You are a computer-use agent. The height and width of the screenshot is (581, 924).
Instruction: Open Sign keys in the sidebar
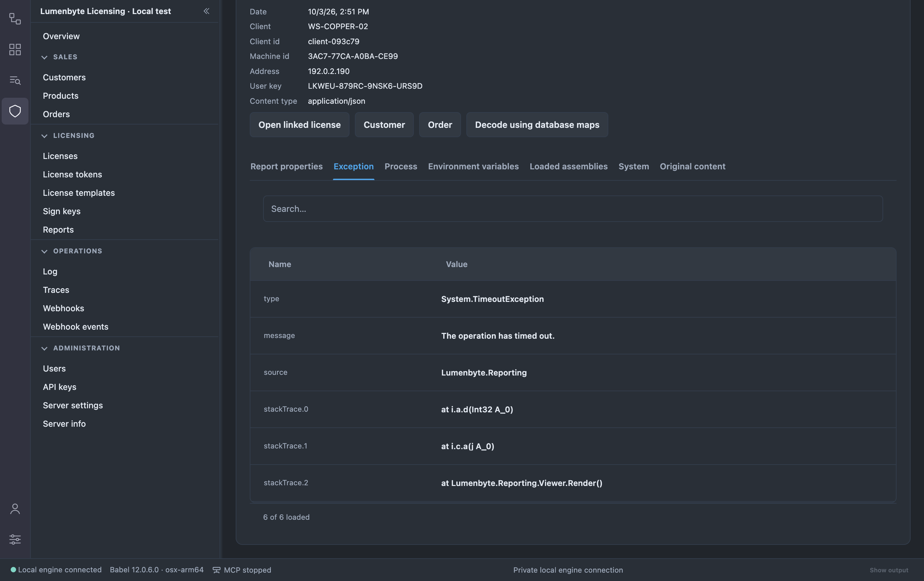pyautogui.click(x=62, y=211)
